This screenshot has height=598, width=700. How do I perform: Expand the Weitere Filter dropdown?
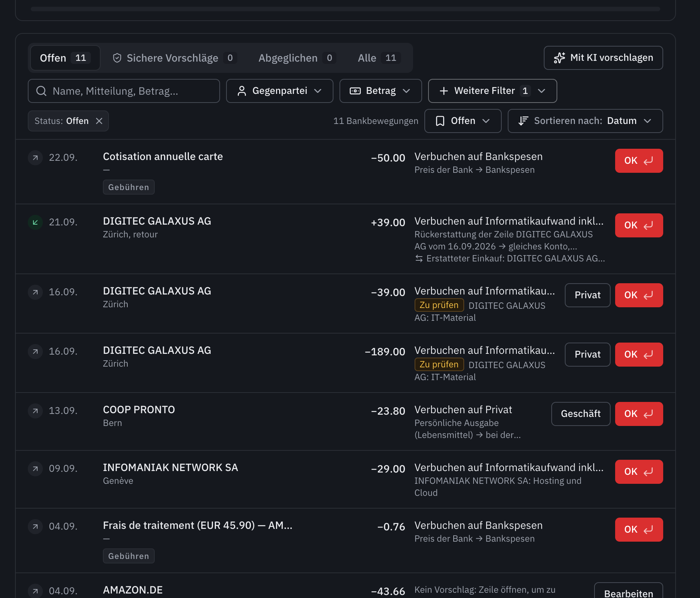(x=493, y=91)
